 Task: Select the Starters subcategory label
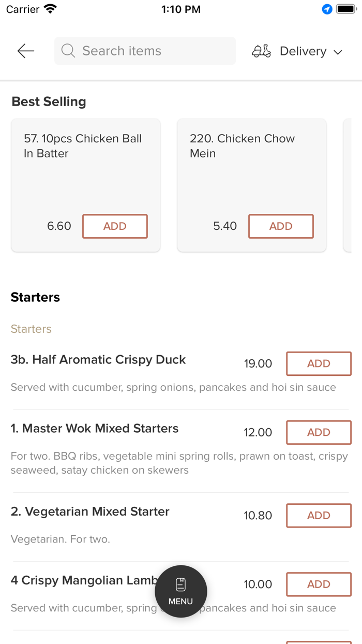(31, 329)
